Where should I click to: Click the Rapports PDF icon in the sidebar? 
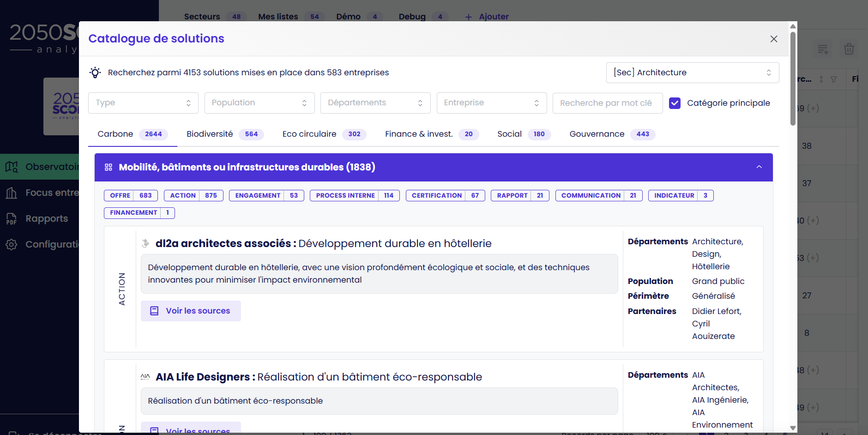tap(12, 218)
